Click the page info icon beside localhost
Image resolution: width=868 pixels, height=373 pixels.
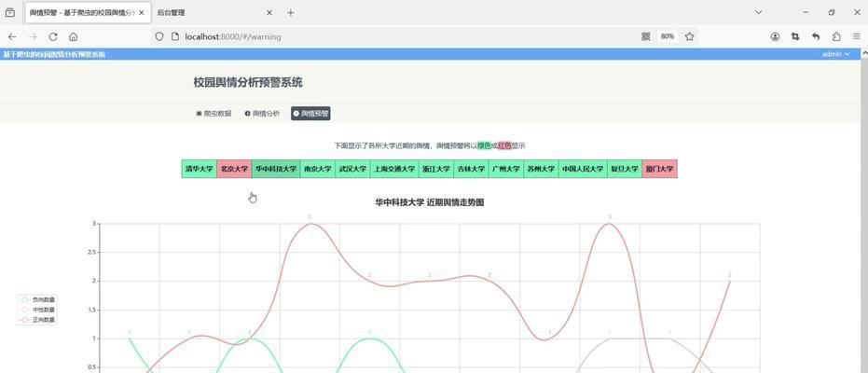175,36
